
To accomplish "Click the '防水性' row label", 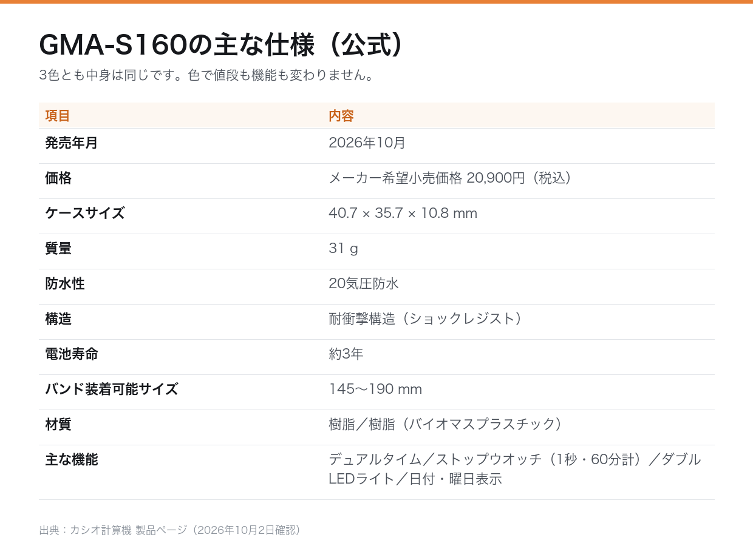I will click(x=65, y=284).
